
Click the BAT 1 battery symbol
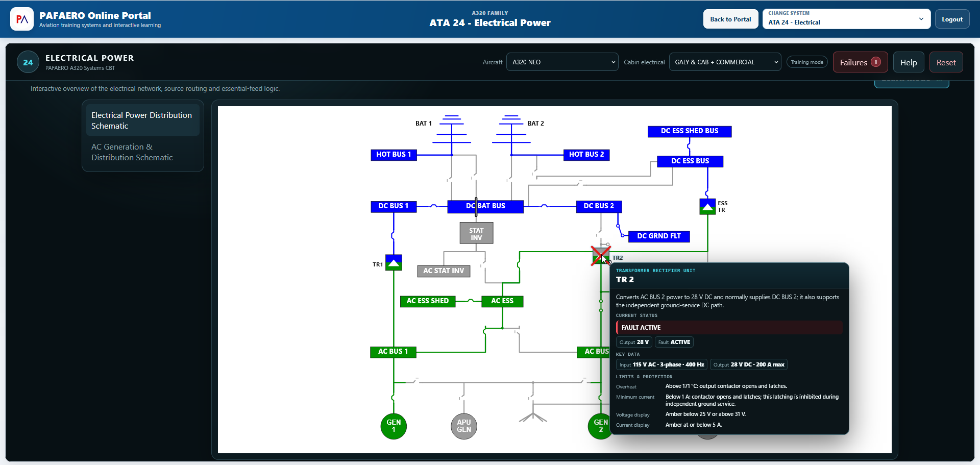[452, 130]
